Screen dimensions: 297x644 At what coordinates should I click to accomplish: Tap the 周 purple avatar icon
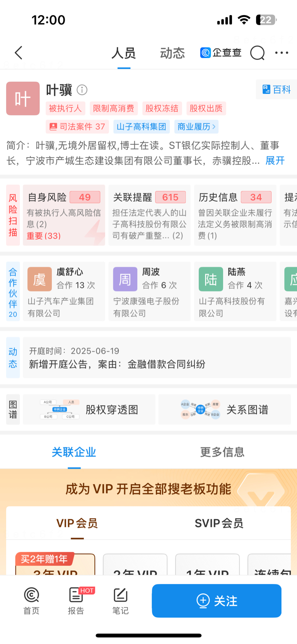[x=125, y=279]
